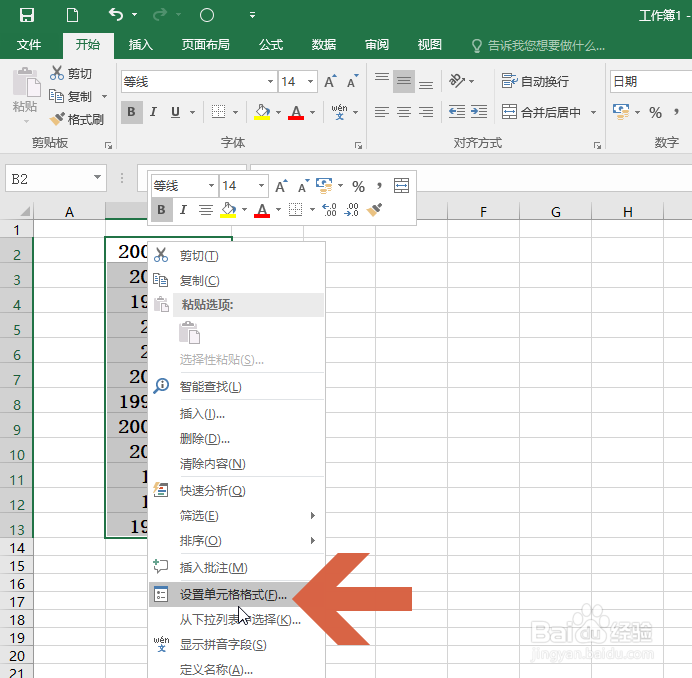Click the Save icon in quick access toolbar
Viewport: 692px width, 678px height.
[x=26, y=15]
